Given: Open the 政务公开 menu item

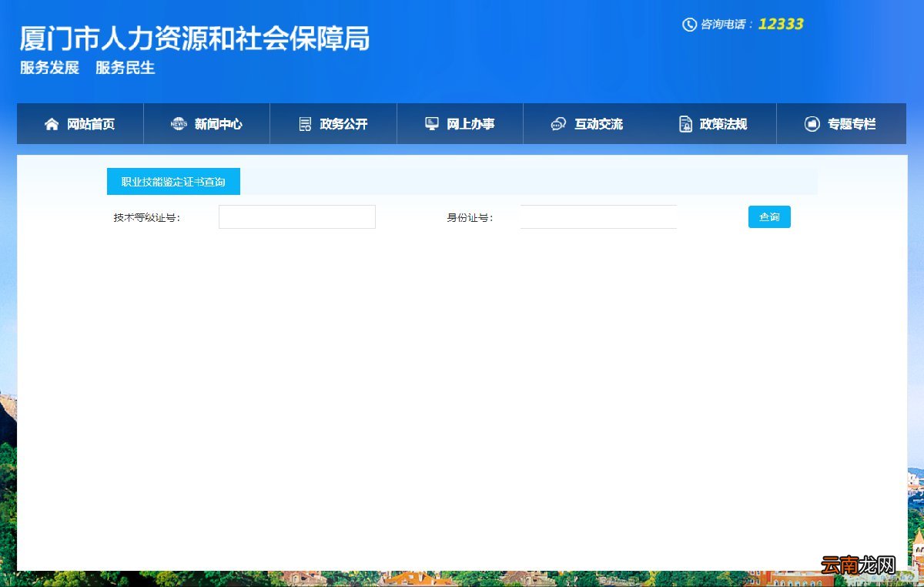Looking at the screenshot, I should click(x=333, y=124).
